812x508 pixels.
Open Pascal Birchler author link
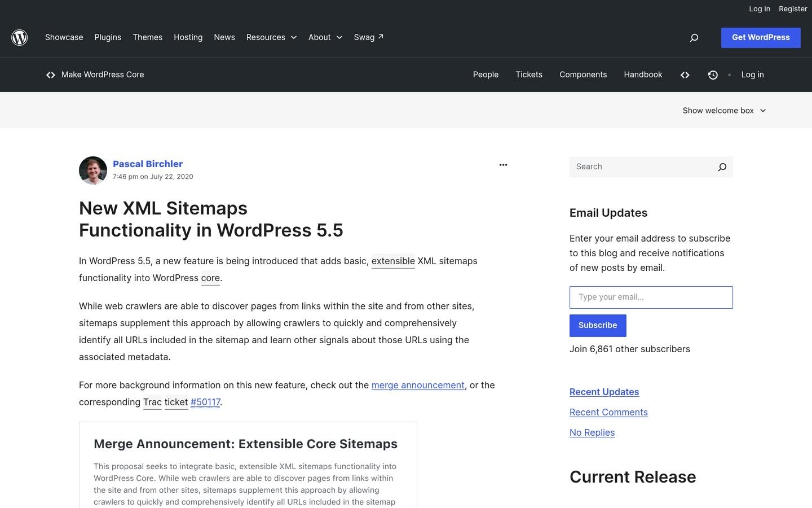[148, 164]
